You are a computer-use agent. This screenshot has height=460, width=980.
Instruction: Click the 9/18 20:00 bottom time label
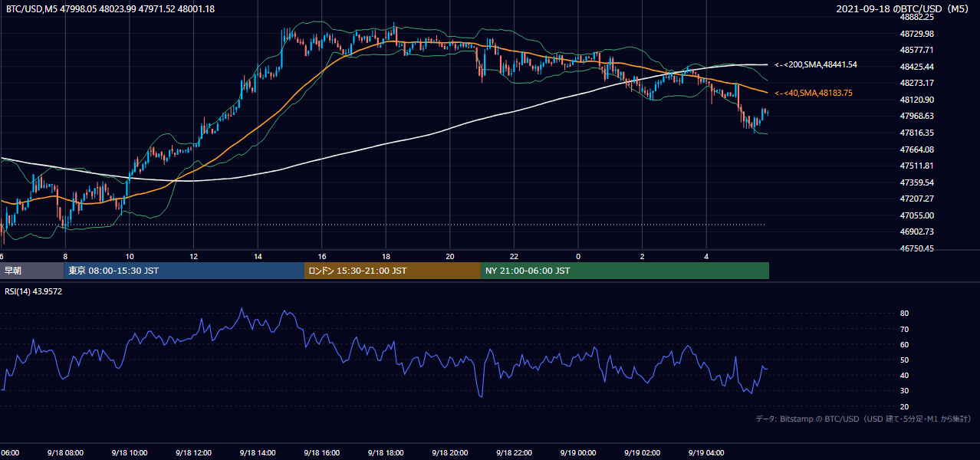tap(449, 453)
